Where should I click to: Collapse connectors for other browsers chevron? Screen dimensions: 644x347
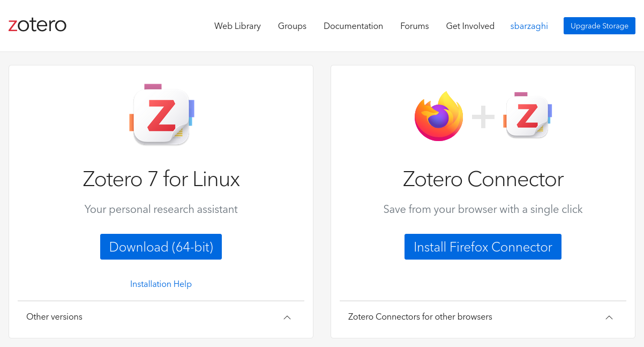tap(609, 317)
